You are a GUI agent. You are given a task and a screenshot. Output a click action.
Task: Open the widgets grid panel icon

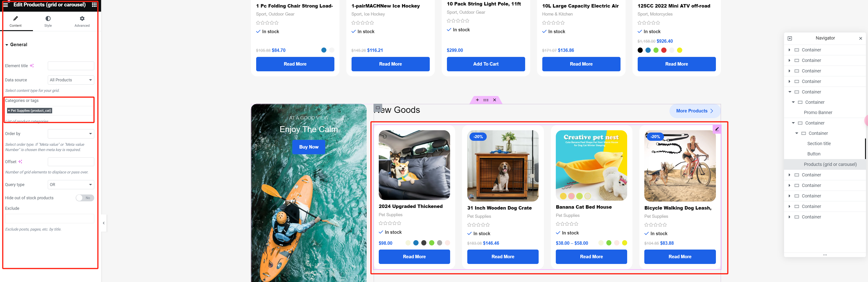coord(94,5)
